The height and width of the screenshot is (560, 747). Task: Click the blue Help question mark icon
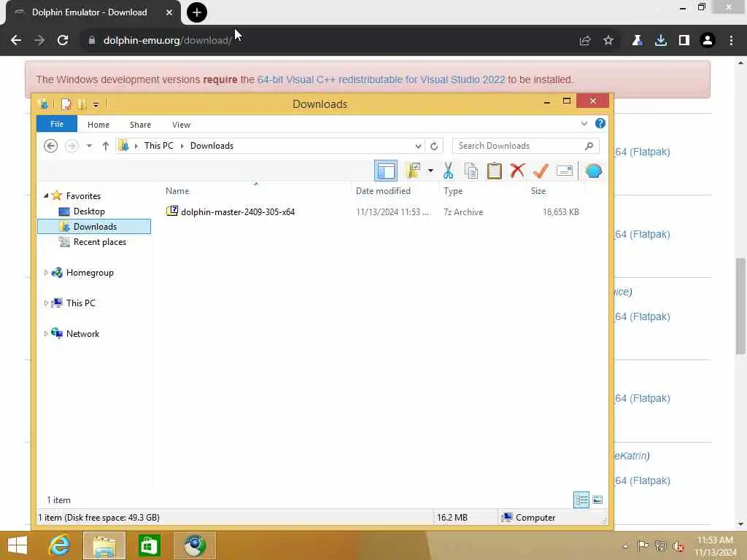600,124
